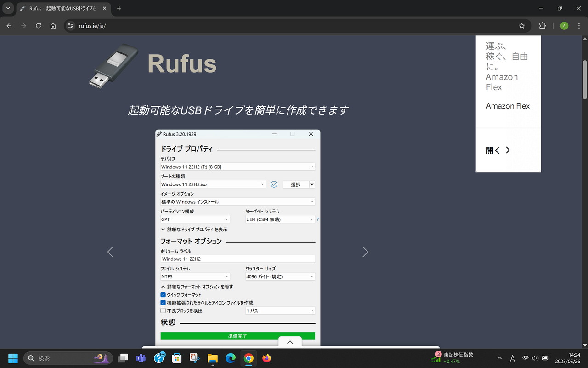Open the Chrome profile avatar
Image resolution: width=588 pixels, height=368 pixels.
[564, 26]
